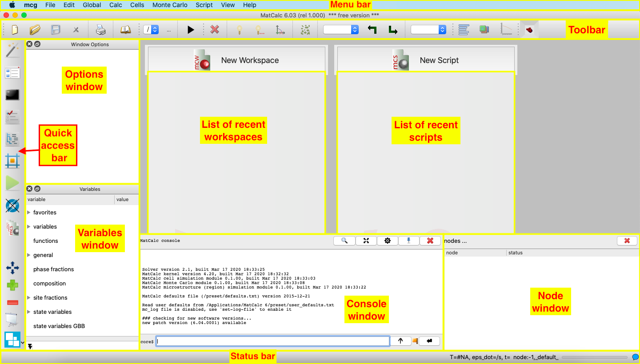Open the Calc menu
640x364 pixels.
click(x=116, y=5)
